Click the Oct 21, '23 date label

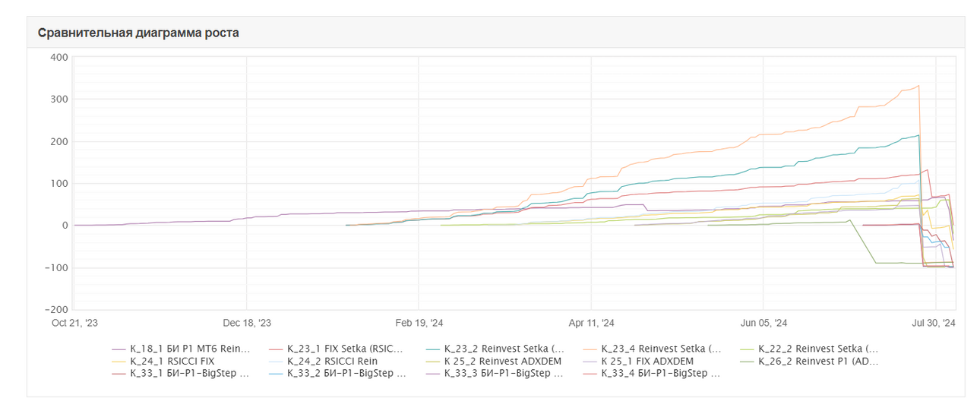[x=74, y=322]
